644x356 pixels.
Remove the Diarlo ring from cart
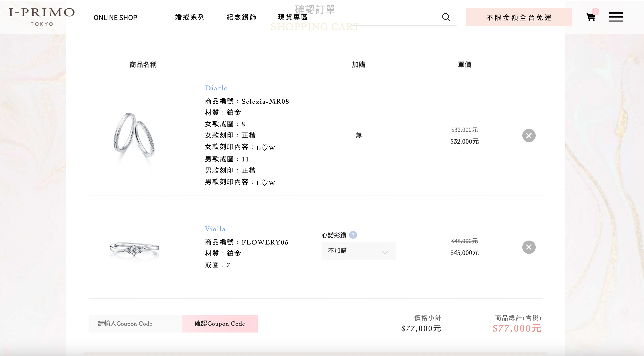pyautogui.click(x=529, y=135)
